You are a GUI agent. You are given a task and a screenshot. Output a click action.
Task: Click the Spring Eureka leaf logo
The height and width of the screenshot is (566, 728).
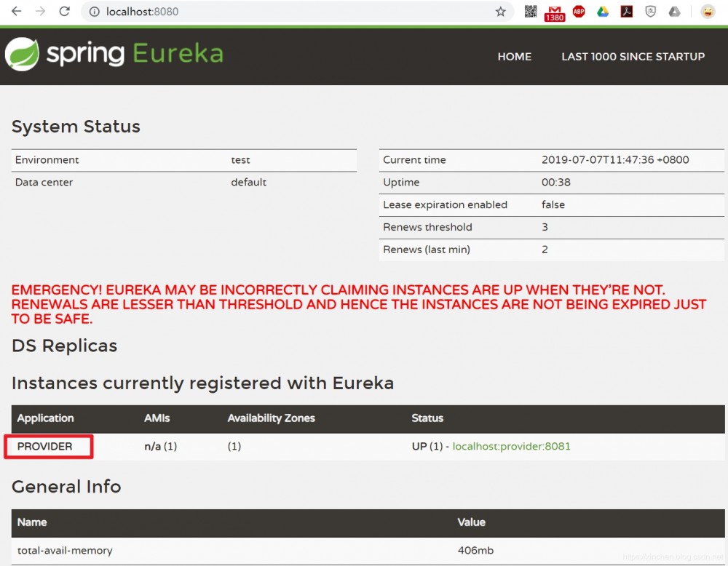(x=23, y=54)
